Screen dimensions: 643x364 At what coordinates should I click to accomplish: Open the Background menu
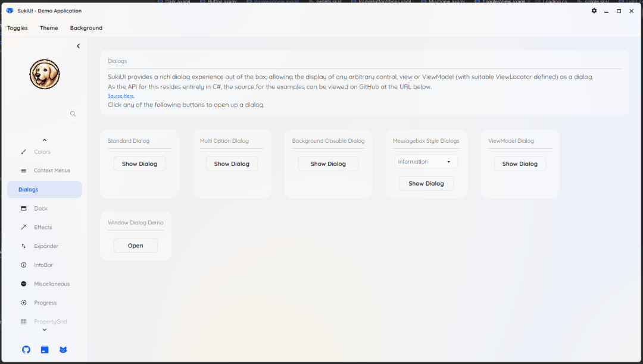[x=86, y=28]
